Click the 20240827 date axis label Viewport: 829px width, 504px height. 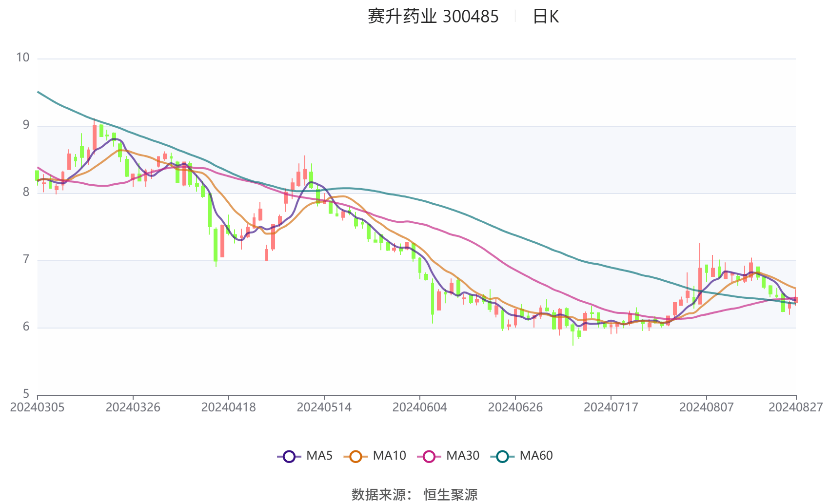(796, 407)
